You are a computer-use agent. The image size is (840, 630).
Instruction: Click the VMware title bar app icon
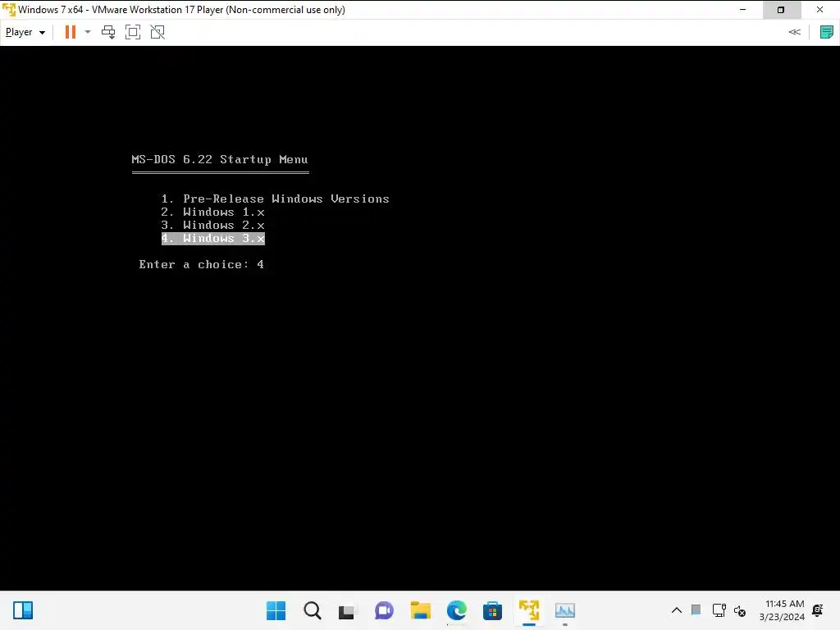tap(9, 10)
